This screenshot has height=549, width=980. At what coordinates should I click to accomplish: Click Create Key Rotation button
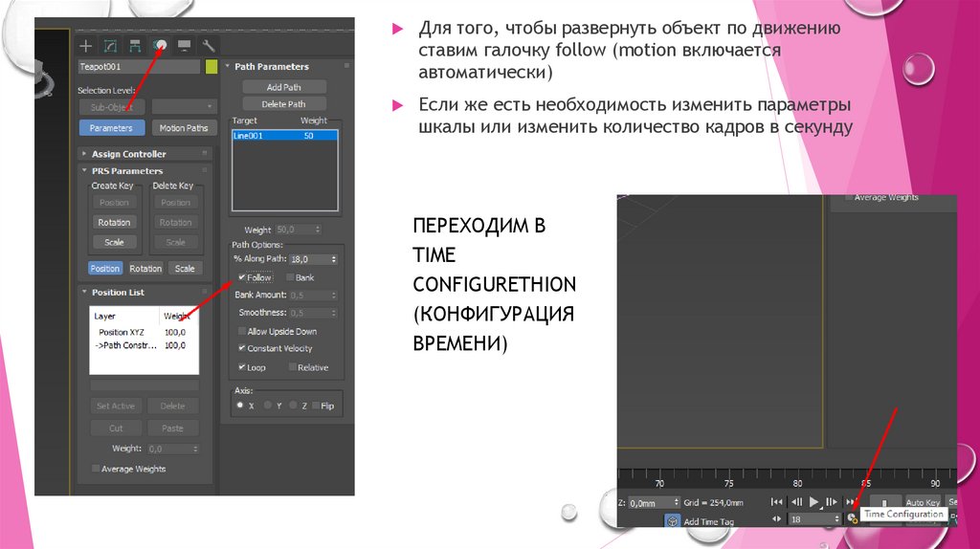tap(114, 222)
